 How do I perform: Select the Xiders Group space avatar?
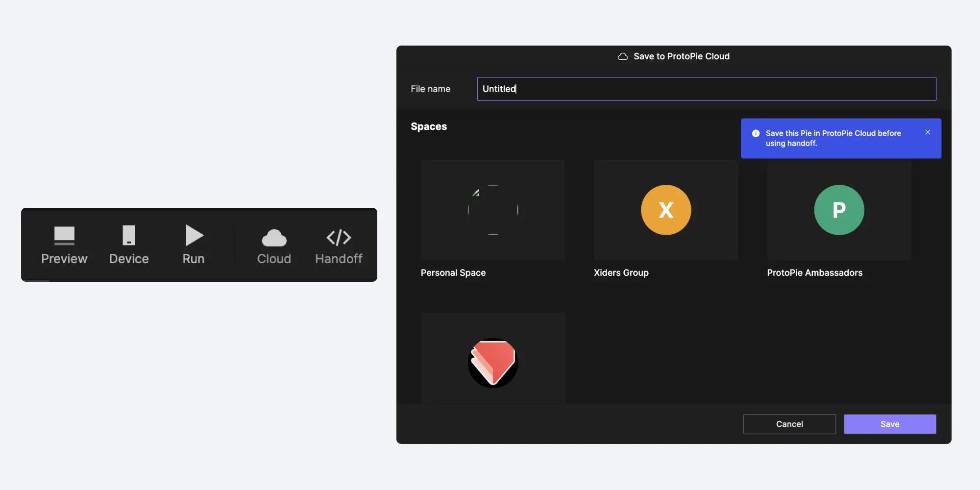tap(666, 210)
